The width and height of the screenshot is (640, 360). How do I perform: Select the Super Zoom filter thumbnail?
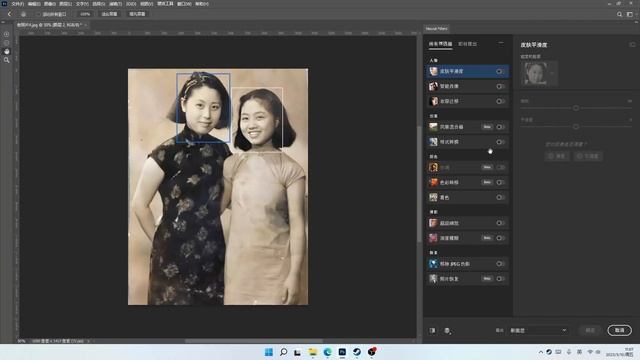pyautogui.click(x=433, y=223)
